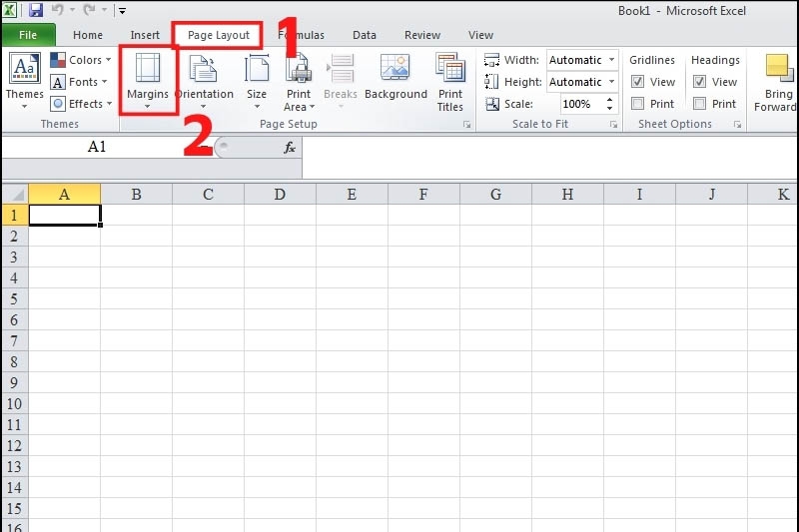Click the page Size button
Screen dimensions: 799x532
257,81
